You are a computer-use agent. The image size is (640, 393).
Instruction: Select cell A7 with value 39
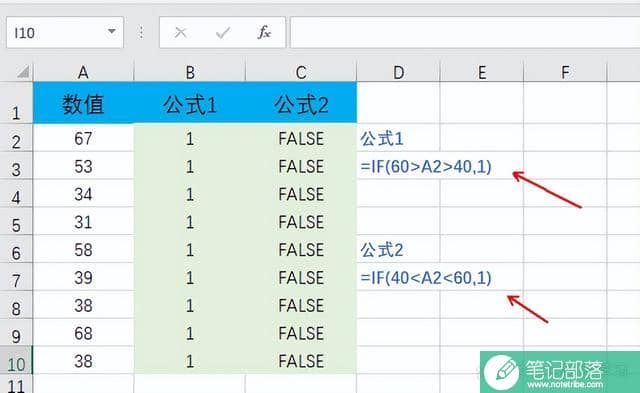coord(83,277)
